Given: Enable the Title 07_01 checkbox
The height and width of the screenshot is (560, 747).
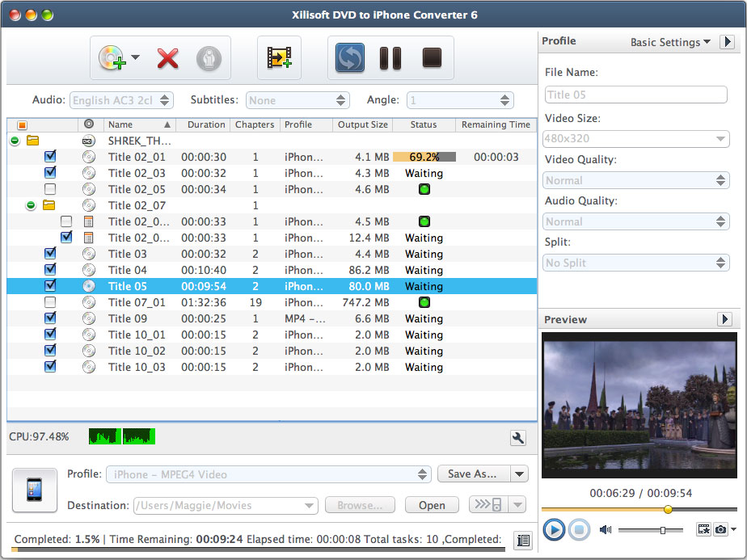Looking at the screenshot, I should [x=50, y=302].
